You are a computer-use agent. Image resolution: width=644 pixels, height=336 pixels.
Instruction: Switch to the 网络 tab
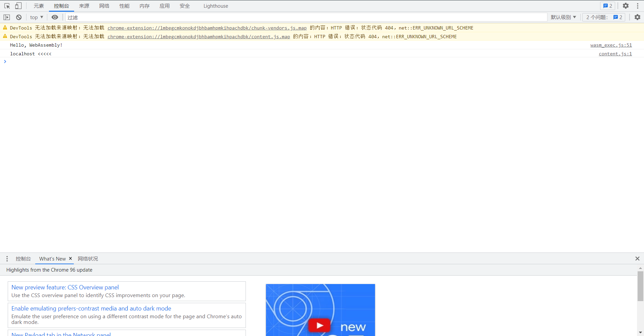[x=104, y=6]
